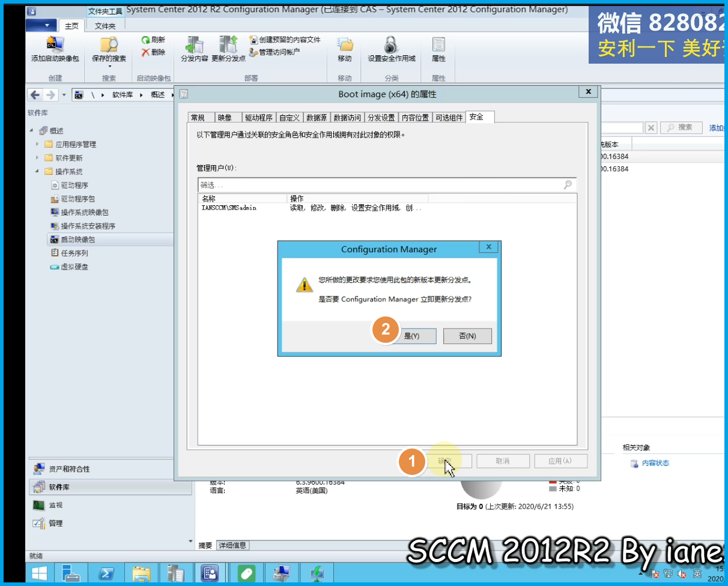
Task: Click the magnifier icon in filter field
Action: (x=568, y=185)
